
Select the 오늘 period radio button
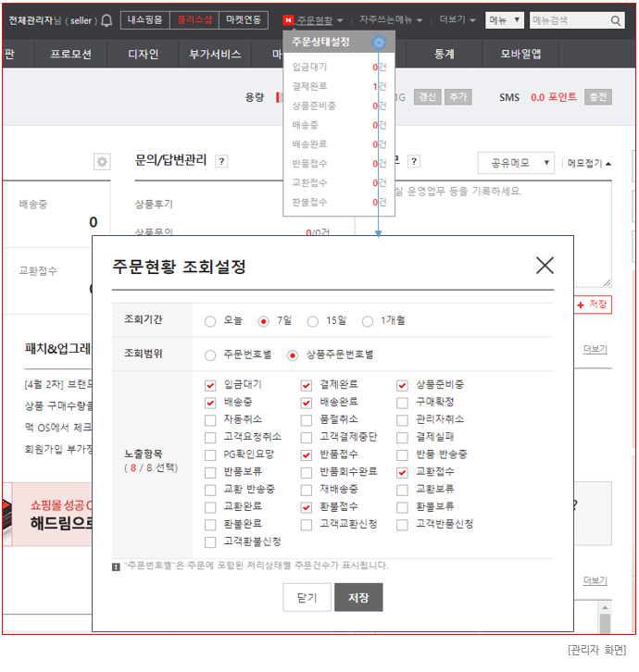point(210,321)
